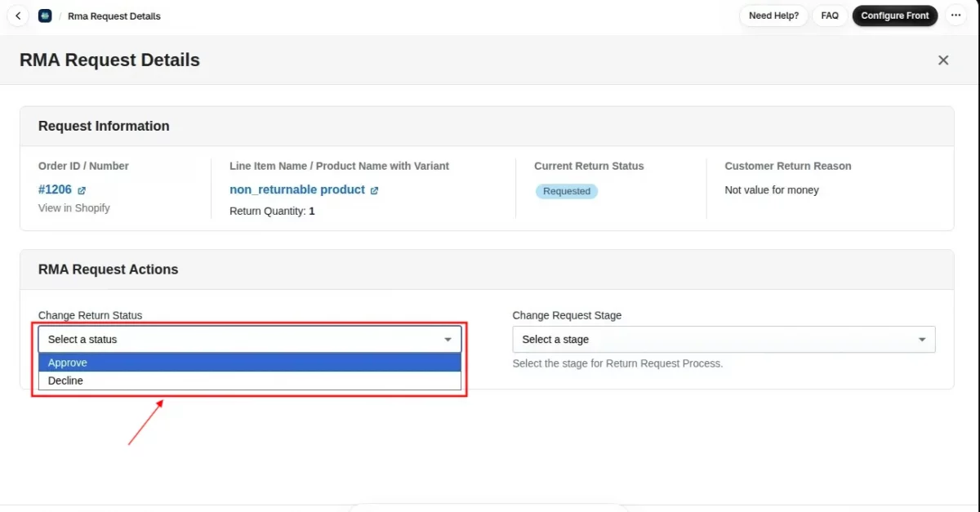
Task: Click the Configure Front button
Action: (895, 16)
